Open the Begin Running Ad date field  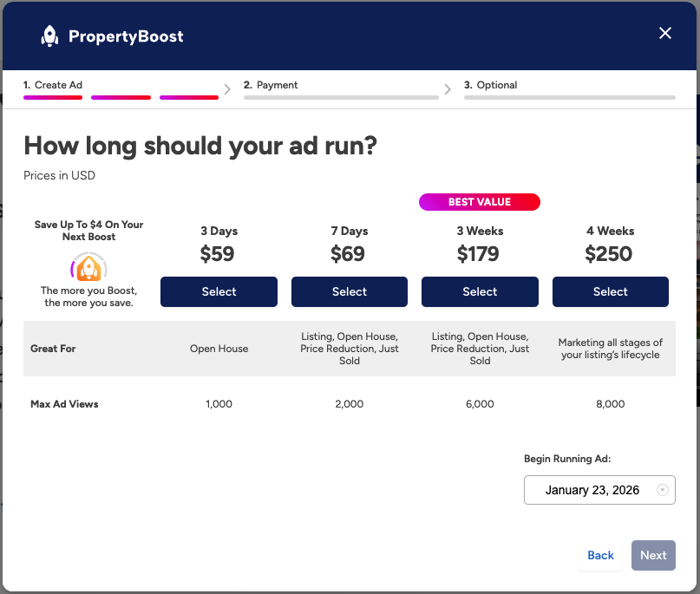point(592,490)
